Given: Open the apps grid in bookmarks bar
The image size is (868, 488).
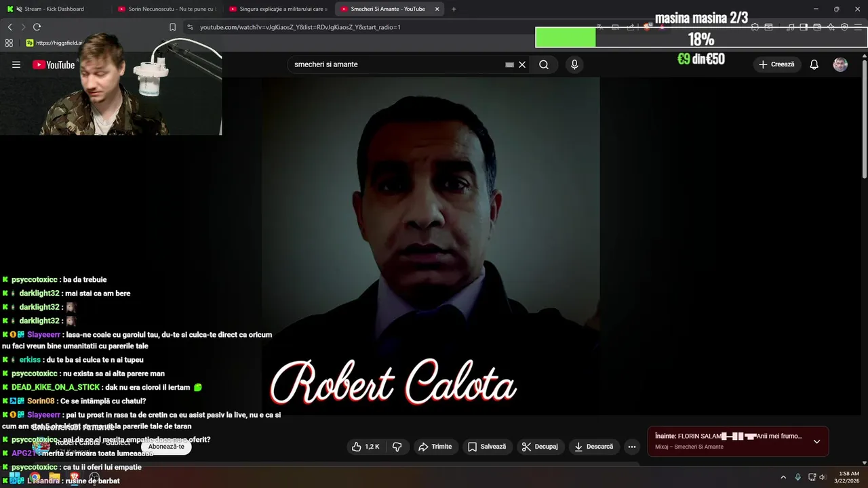Looking at the screenshot, I should [9, 43].
